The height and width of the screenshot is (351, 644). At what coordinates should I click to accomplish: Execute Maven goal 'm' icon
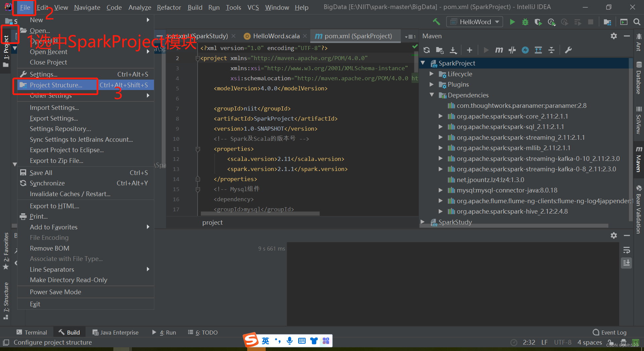(499, 50)
